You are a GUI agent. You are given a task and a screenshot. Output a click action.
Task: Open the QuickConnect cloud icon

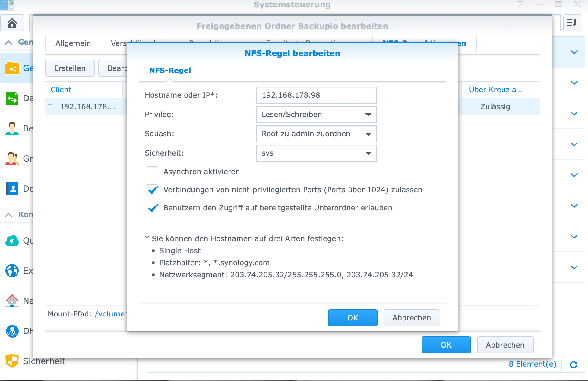coord(12,241)
